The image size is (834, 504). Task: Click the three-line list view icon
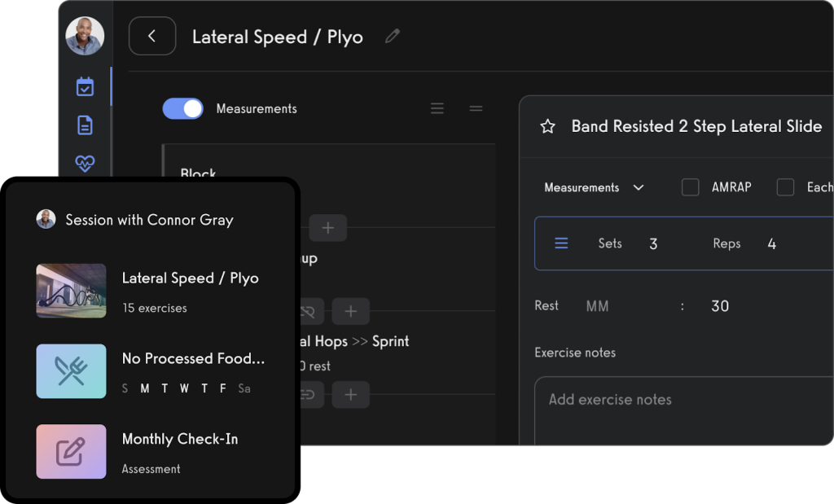[x=437, y=108]
